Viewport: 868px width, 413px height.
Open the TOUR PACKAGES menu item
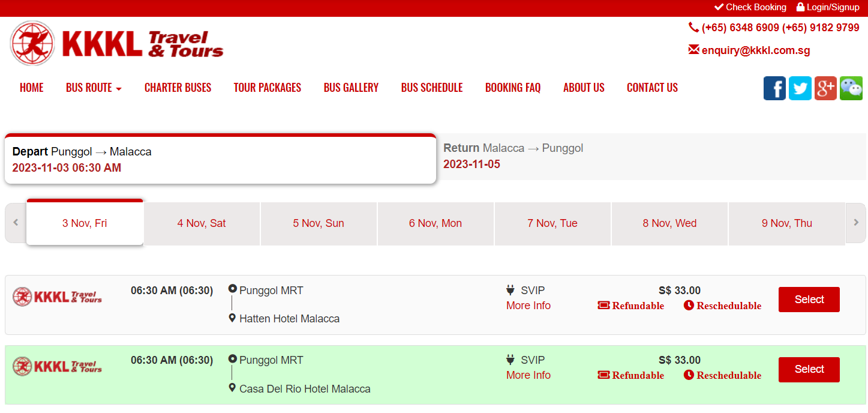[267, 88]
